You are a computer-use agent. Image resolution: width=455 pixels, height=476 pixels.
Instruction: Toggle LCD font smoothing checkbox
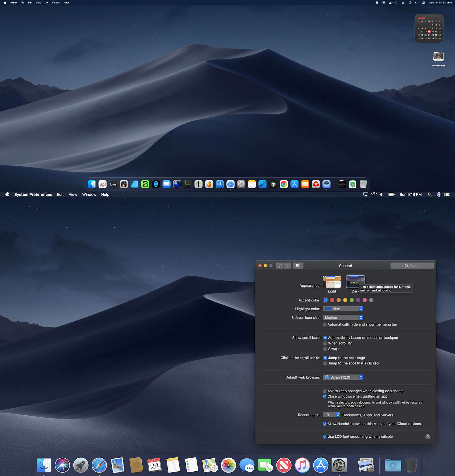pos(325,437)
